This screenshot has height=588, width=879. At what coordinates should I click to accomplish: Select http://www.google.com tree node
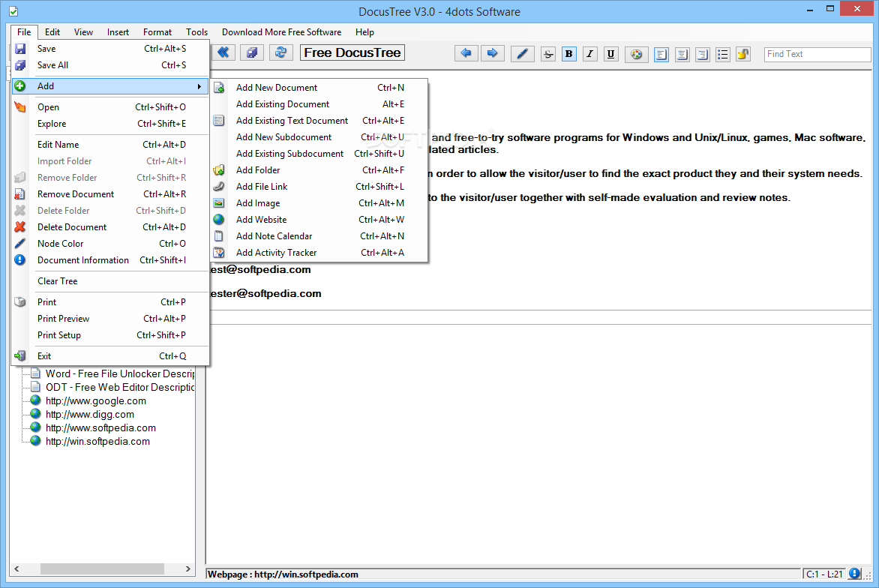[x=96, y=400]
